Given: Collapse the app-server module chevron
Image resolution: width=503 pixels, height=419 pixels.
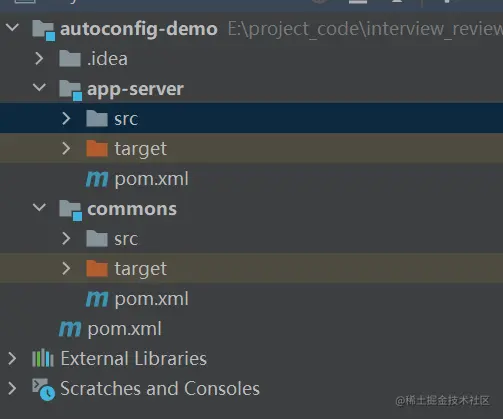Looking at the screenshot, I should pyautogui.click(x=39, y=87).
